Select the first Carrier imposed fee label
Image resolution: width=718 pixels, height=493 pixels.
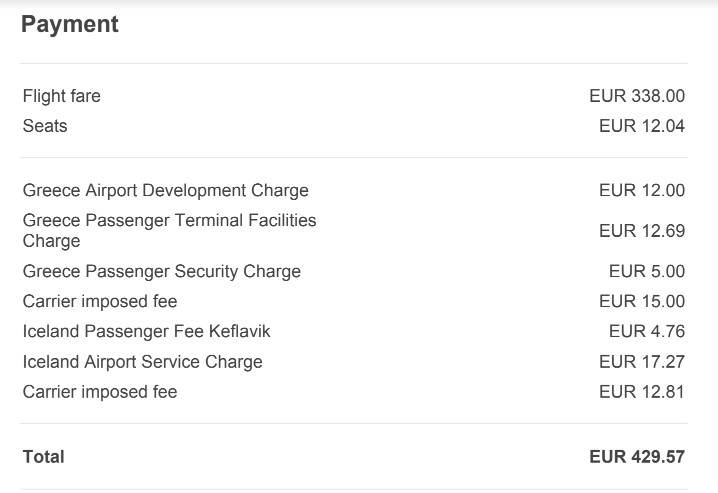coord(100,302)
